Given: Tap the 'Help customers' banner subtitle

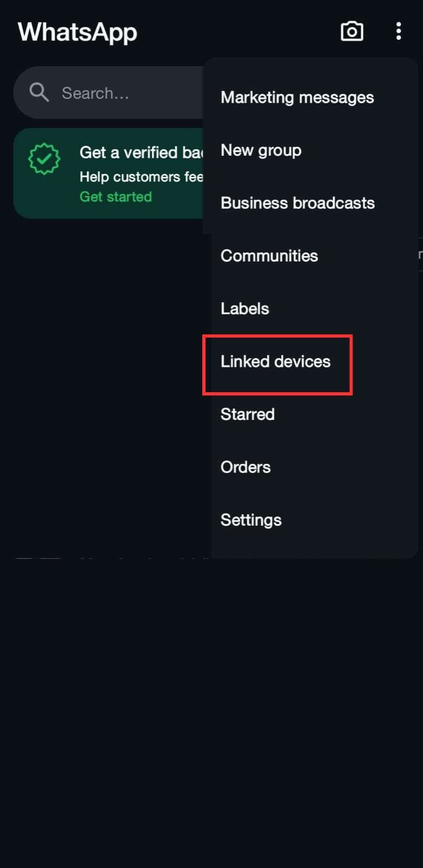Looking at the screenshot, I should pyautogui.click(x=141, y=177).
